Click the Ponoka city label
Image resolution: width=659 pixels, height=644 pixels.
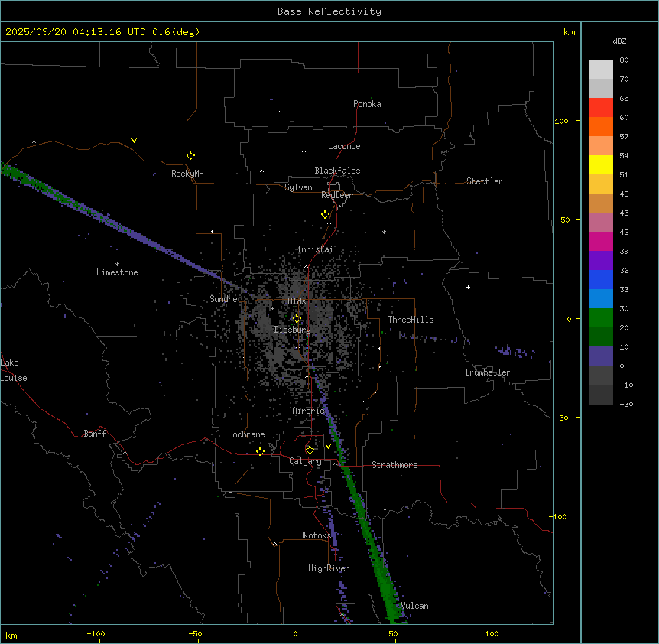367,104
